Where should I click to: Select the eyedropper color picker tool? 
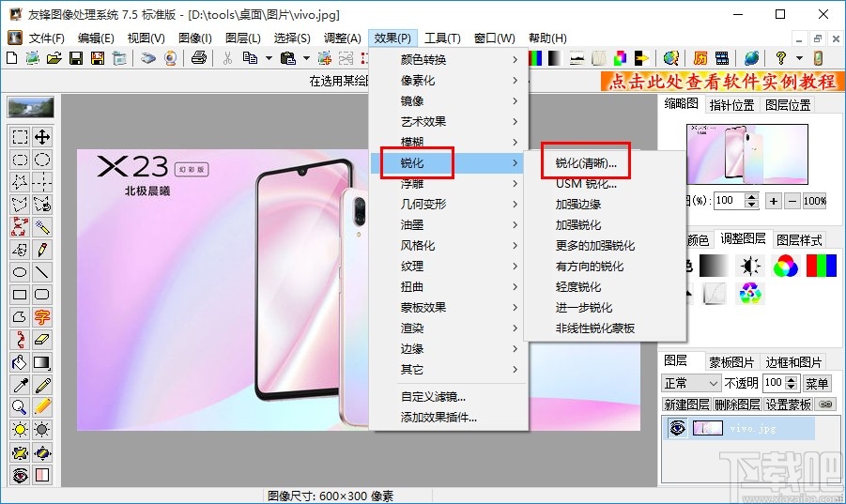[20, 385]
